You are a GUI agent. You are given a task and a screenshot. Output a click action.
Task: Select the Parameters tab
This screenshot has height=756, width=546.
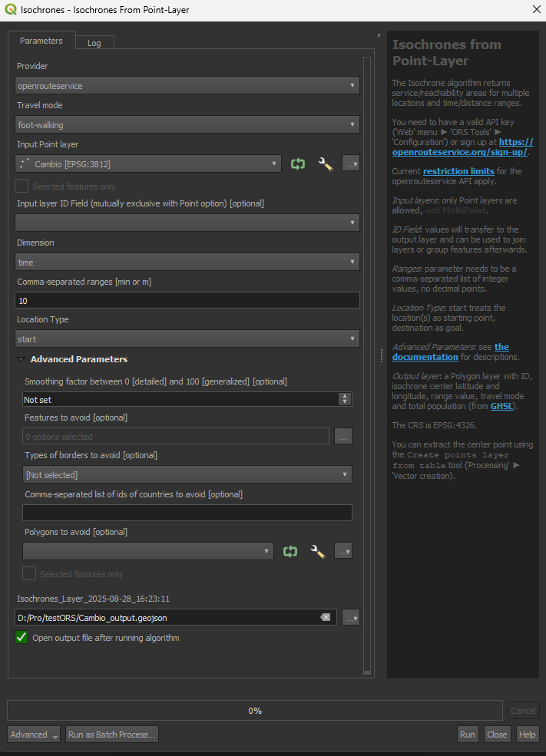pyautogui.click(x=41, y=41)
